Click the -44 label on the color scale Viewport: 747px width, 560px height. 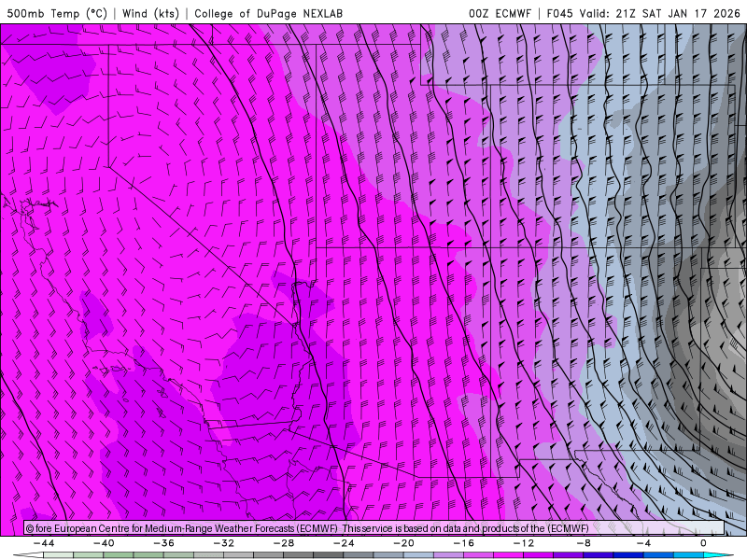(44, 543)
